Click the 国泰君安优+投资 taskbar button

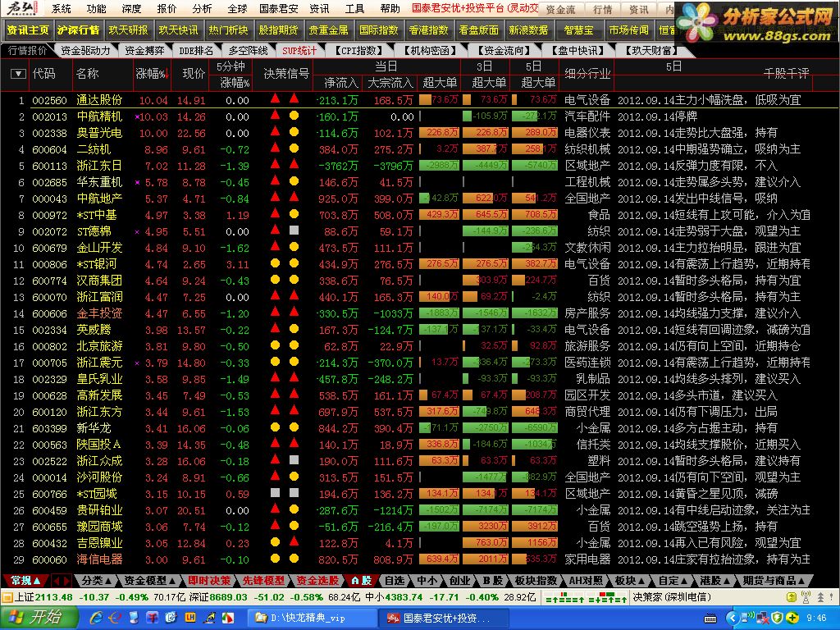click(442, 618)
